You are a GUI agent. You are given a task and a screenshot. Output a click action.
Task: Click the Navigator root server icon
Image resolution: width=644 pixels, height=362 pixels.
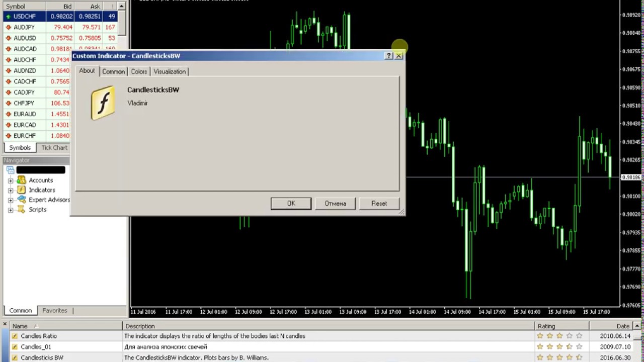(x=10, y=170)
